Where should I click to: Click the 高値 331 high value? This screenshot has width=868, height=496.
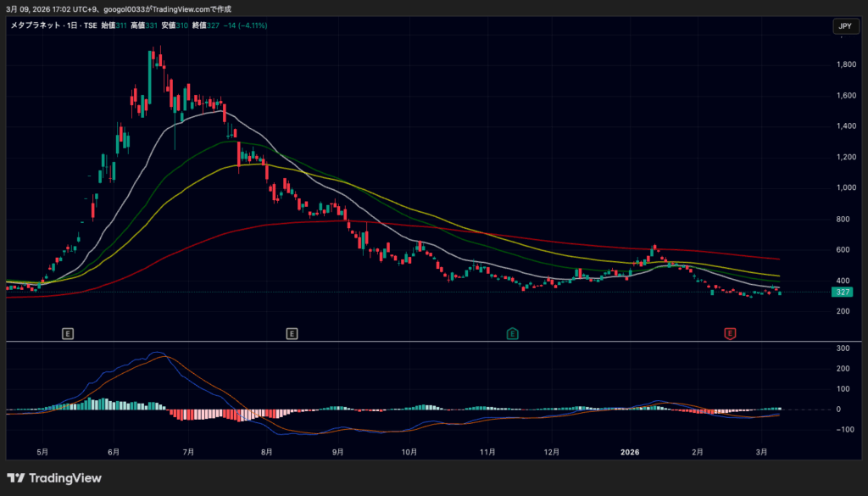point(144,26)
